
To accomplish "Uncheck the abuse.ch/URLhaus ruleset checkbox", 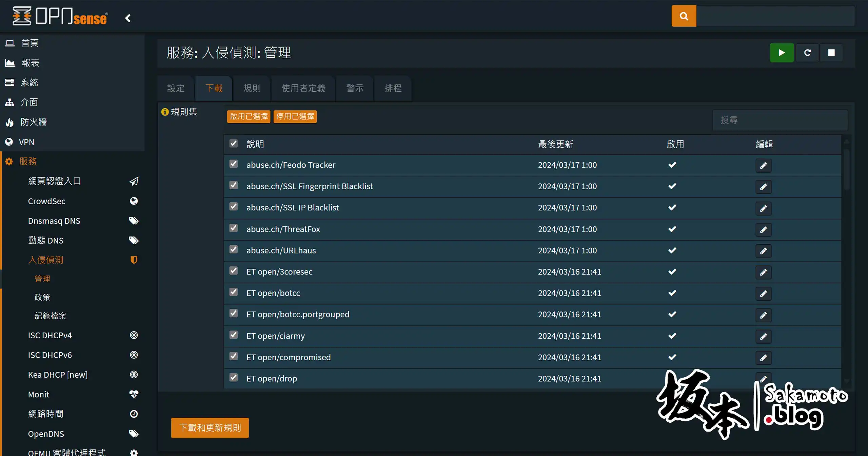I will coord(233,249).
